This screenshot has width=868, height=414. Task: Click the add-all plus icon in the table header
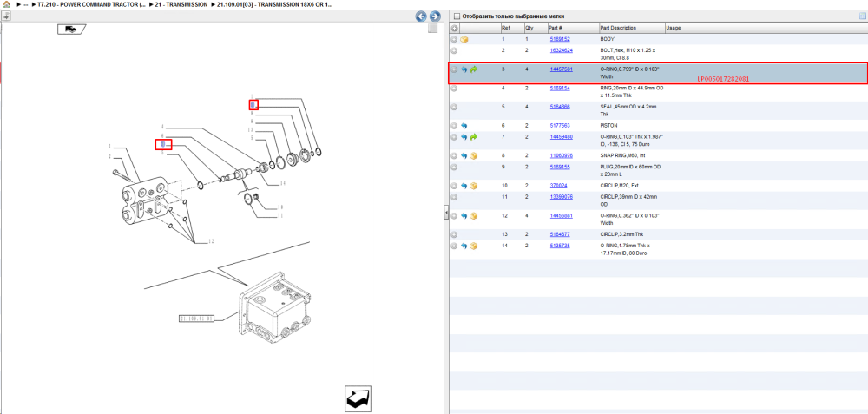[455, 28]
